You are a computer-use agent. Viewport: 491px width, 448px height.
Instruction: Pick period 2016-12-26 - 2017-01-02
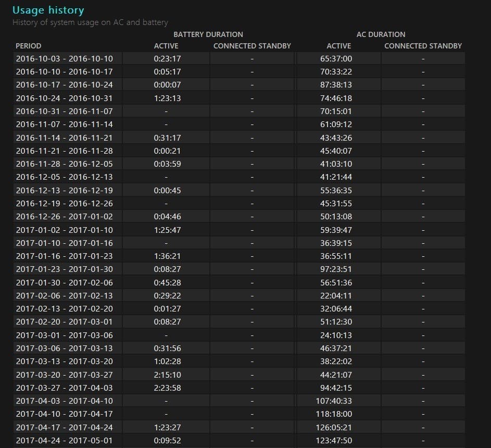pyautogui.click(x=64, y=216)
